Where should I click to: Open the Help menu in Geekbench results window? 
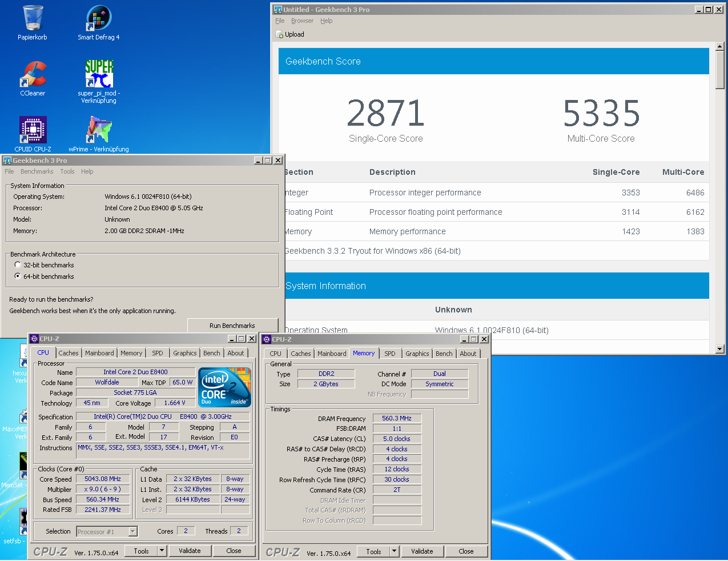[x=326, y=21]
